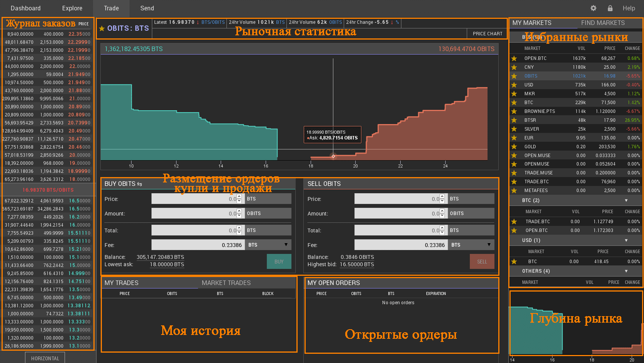Collapse the BTC (2) market group
The width and height of the screenshot is (644, 363).
tap(626, 201)
